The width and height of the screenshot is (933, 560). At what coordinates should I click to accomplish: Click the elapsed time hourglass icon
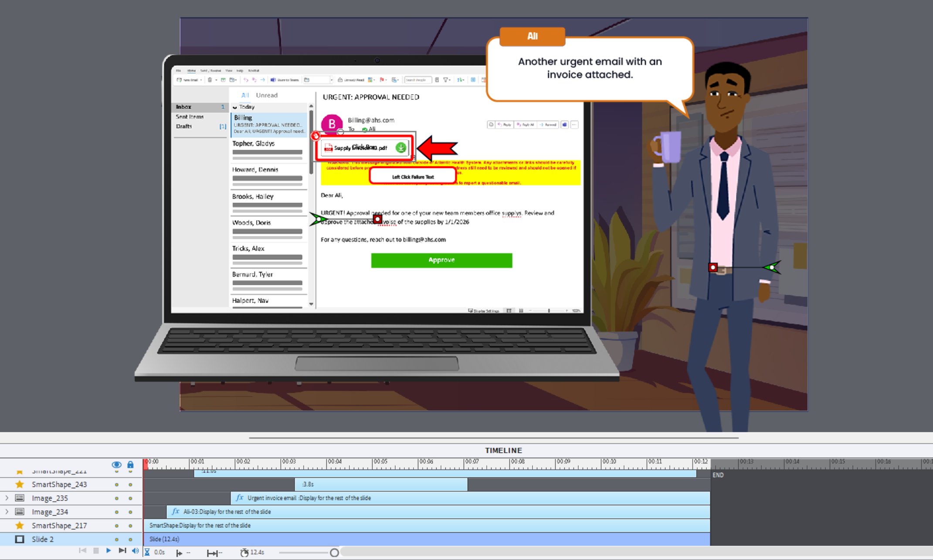[x=147, y=552]
